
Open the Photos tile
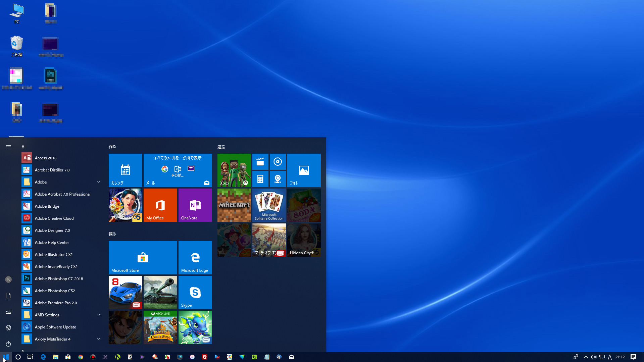[x=304, y=170]
